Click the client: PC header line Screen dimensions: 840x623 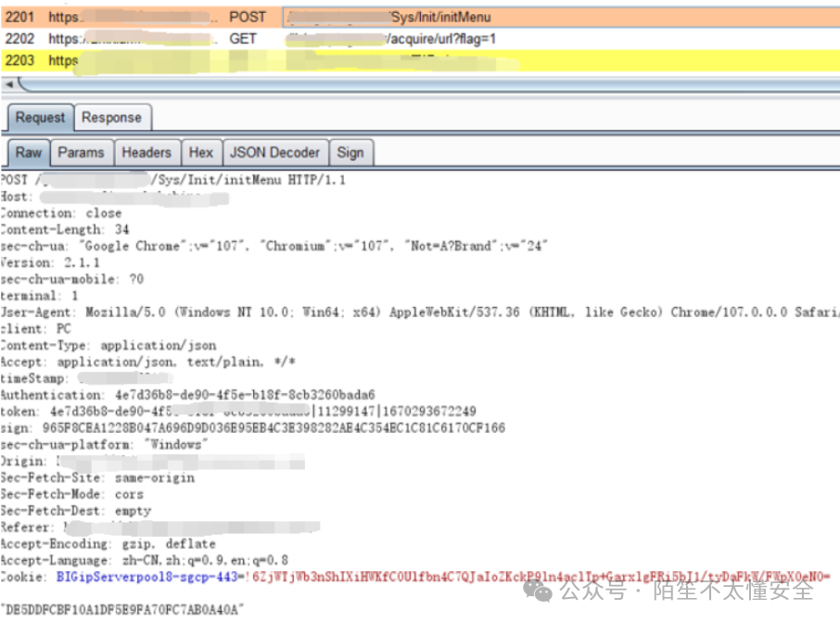(35, 328)
